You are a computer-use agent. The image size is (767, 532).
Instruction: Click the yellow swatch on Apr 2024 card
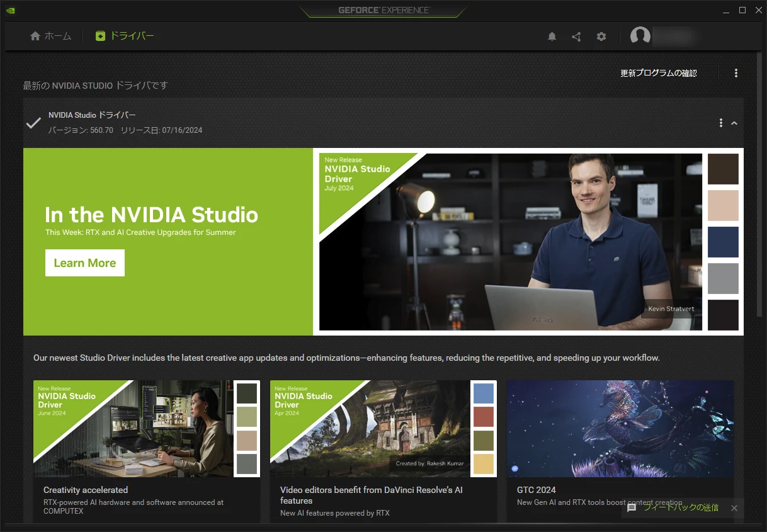[x=484, y=464]
